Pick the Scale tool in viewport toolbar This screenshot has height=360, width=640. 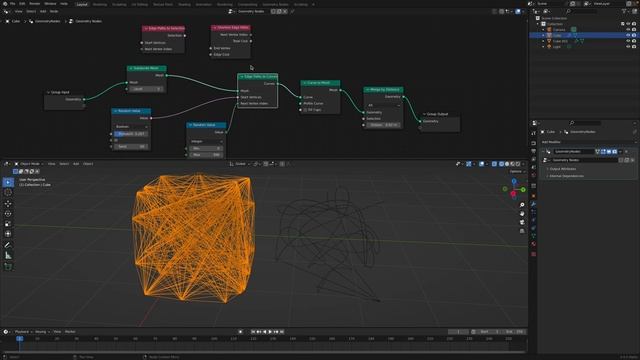pyautogui.click(x=8, y=224)
